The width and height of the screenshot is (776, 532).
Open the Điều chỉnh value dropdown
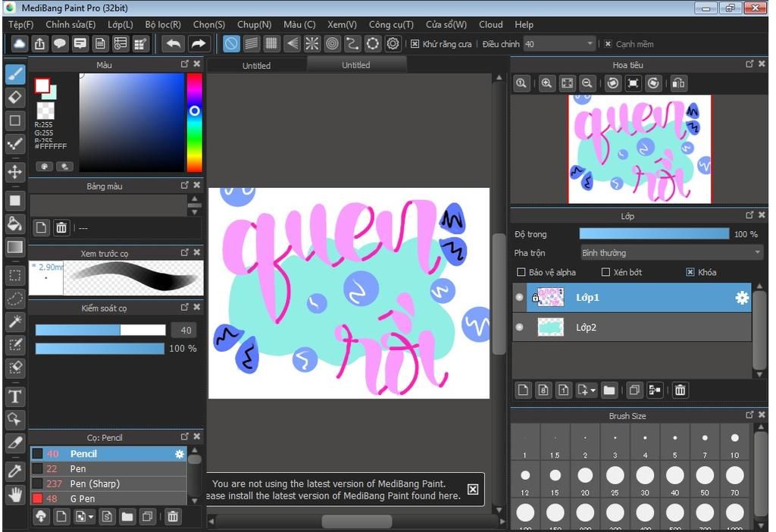coord(559,44)
